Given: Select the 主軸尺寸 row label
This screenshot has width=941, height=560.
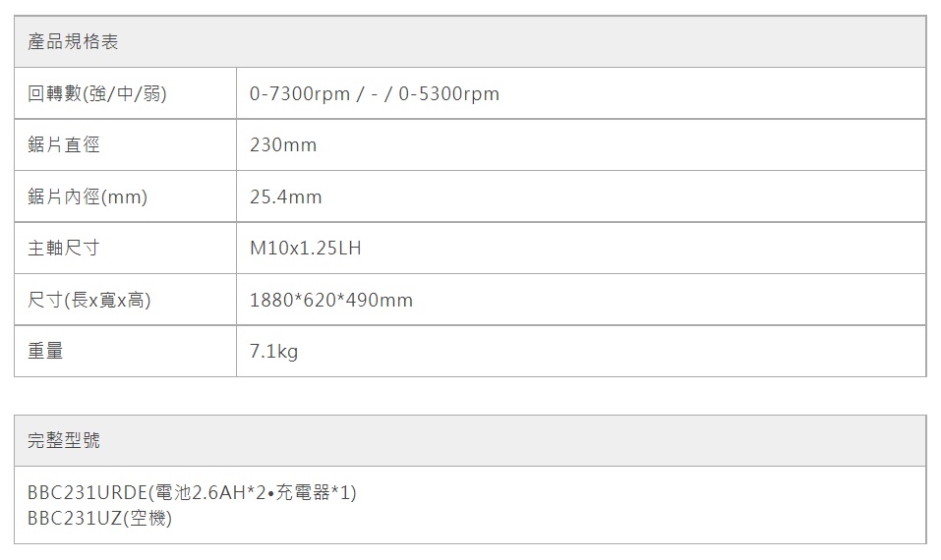Looking at the screenshot, I should tap(64, 249).
